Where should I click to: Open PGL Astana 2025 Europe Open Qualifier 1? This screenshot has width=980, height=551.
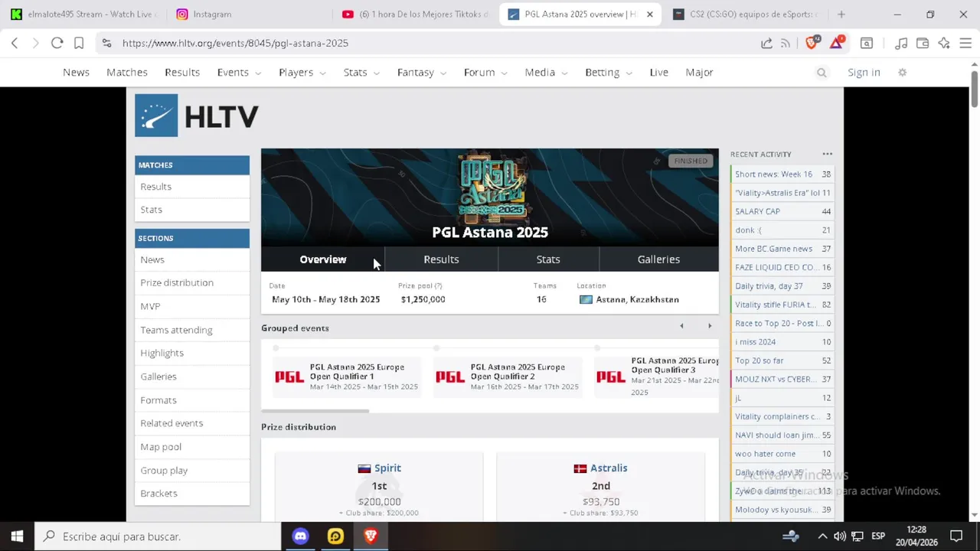click(347, 377)
